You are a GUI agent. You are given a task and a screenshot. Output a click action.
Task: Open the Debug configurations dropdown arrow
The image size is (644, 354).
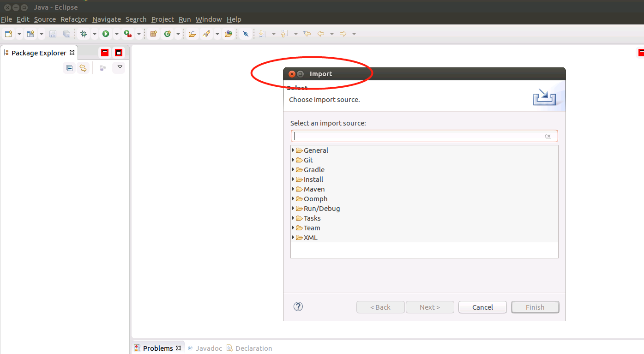[x=95, y=34]
